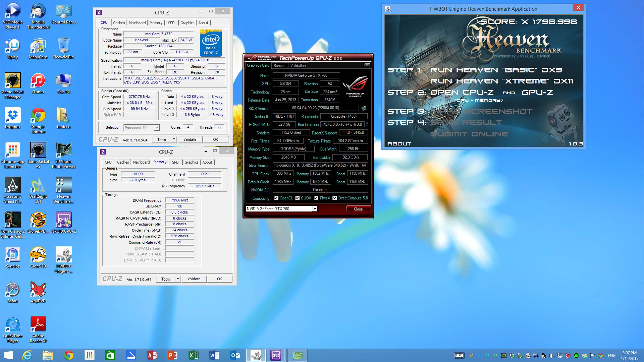
Task: Open the Recycle Bin
Action: pos(64,49)
